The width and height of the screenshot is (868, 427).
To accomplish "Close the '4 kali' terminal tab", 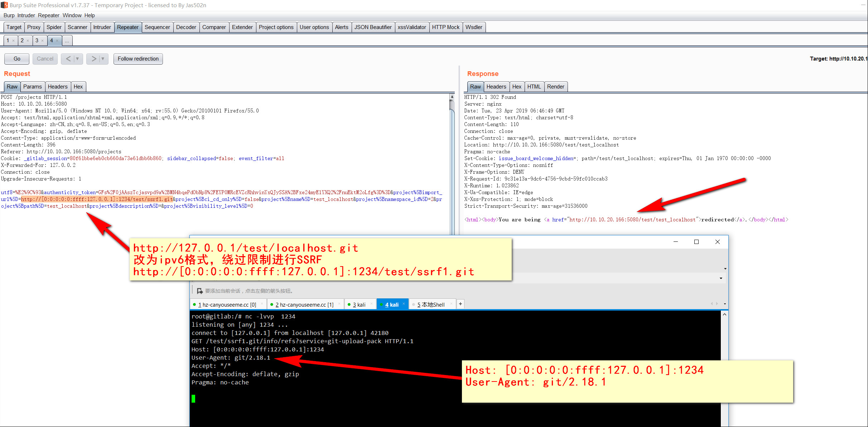I will pos(404,304).
